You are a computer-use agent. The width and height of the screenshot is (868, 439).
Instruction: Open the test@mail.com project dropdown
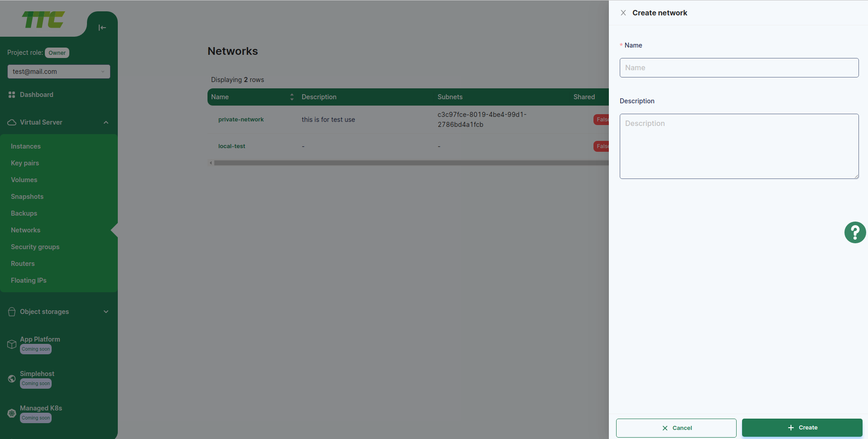[x=58, y=72]
